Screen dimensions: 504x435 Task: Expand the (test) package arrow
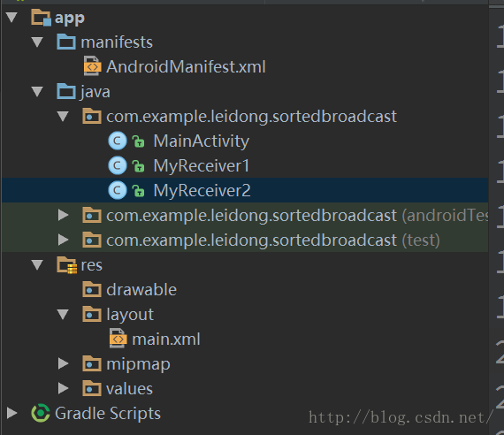[64, 240]
